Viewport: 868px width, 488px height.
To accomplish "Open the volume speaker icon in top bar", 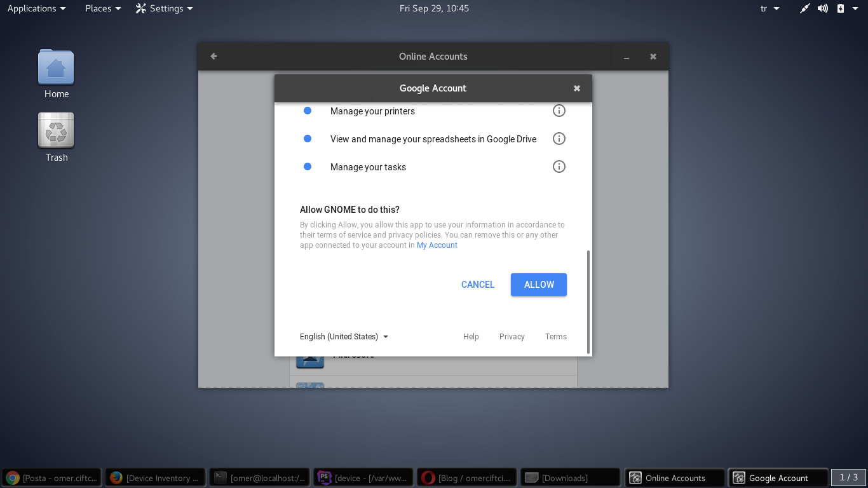I will (x=823, y=8).
